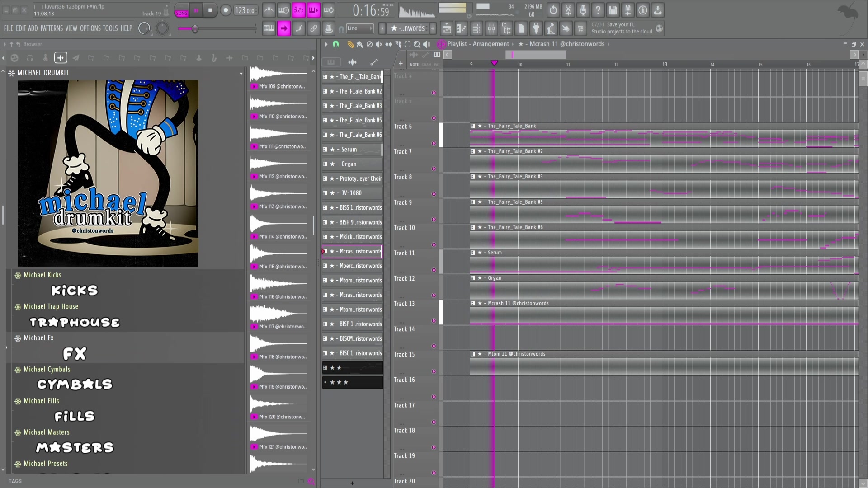The image size is (868, 488).
Task: Click the master volume knob
Action: pyautogui.click(x=144, y=28)
